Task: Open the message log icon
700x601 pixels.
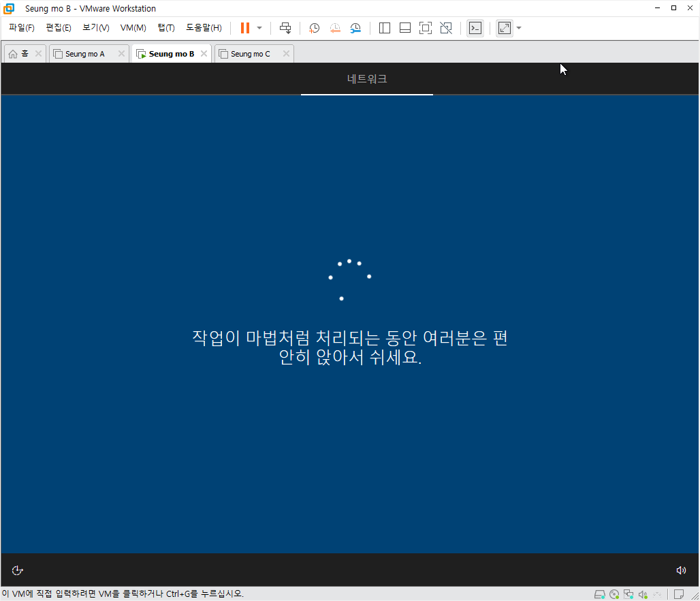Action: coord(679,594)
